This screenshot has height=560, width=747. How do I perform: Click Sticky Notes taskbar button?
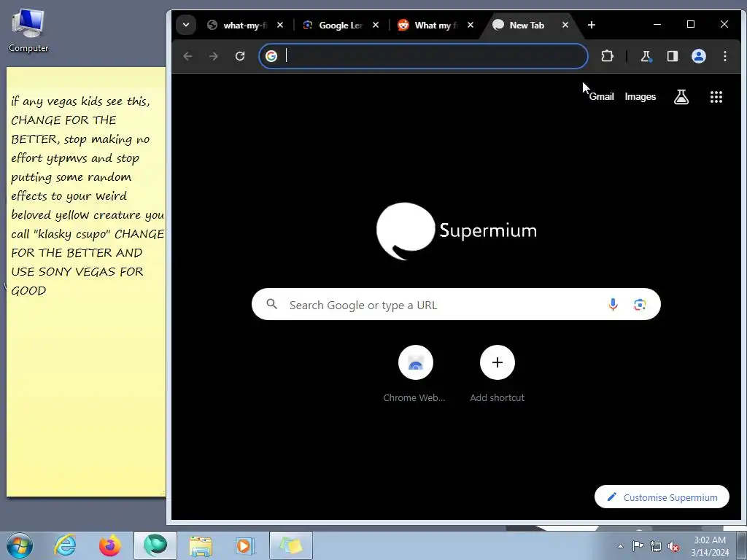(x=291, y=545)
